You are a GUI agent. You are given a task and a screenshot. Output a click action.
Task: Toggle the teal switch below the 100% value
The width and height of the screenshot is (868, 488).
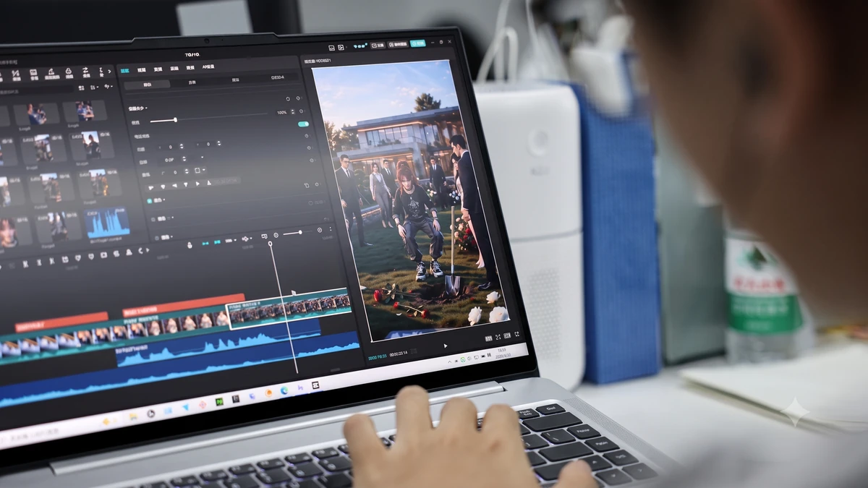click(x=303, y=124)
